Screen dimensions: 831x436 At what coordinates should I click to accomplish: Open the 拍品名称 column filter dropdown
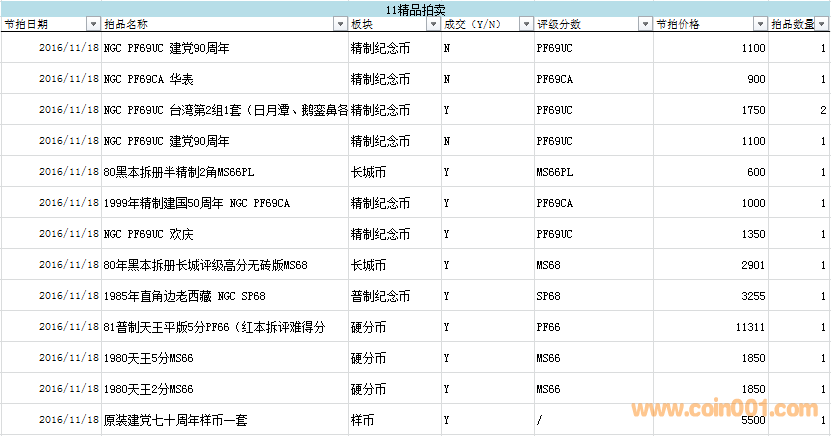pyautogui.click(x=340, y=23)
